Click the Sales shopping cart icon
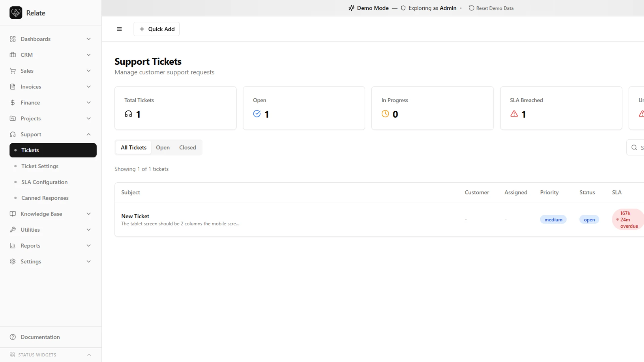The height and width of the screenshot is (362, 644). pyautogui.click(x=13, y=71)
